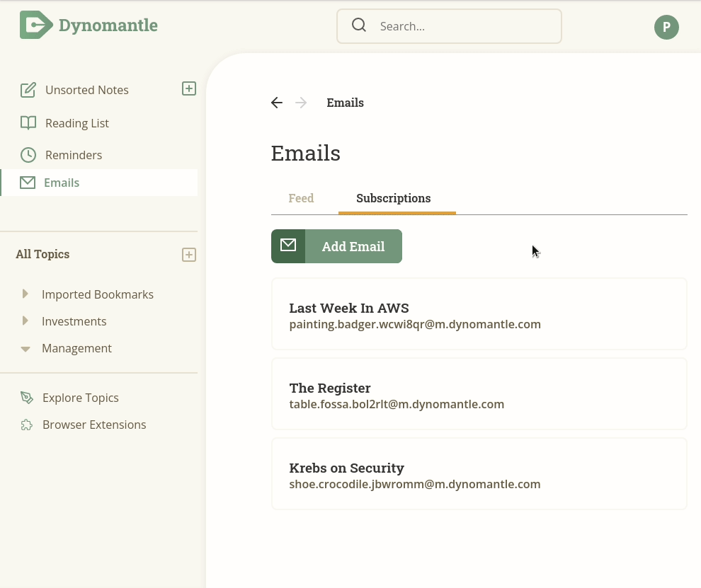Click the Dynomantle logo icon
Viewport: 701px width, 588px height.
coord(36,25)
